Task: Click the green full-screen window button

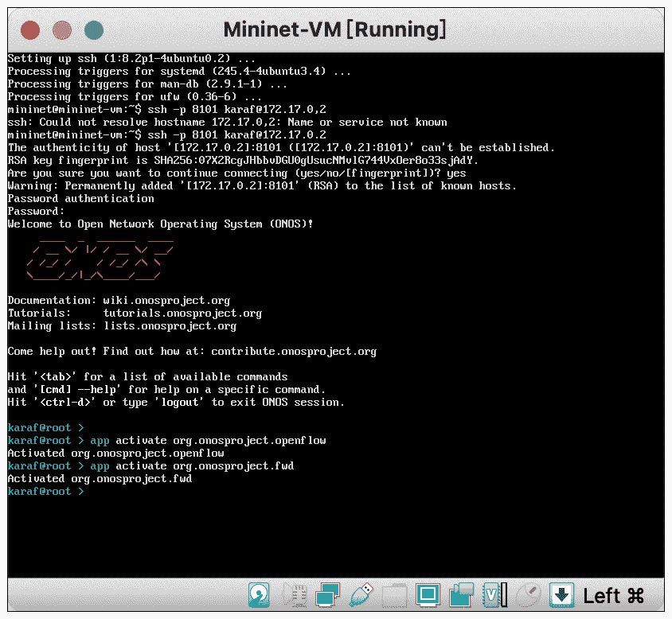Action: (x=94, y=30)
